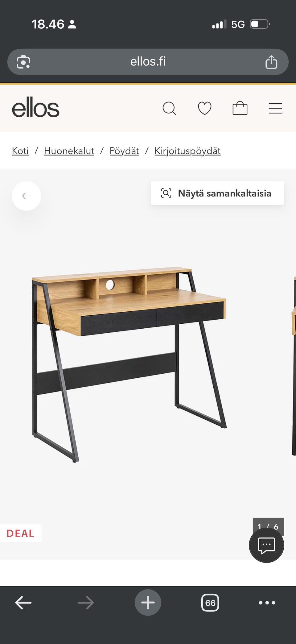Open the search magnifier icon
This screenshot has height=644, width=296.
pyautogui.click(x=169, y=108)
